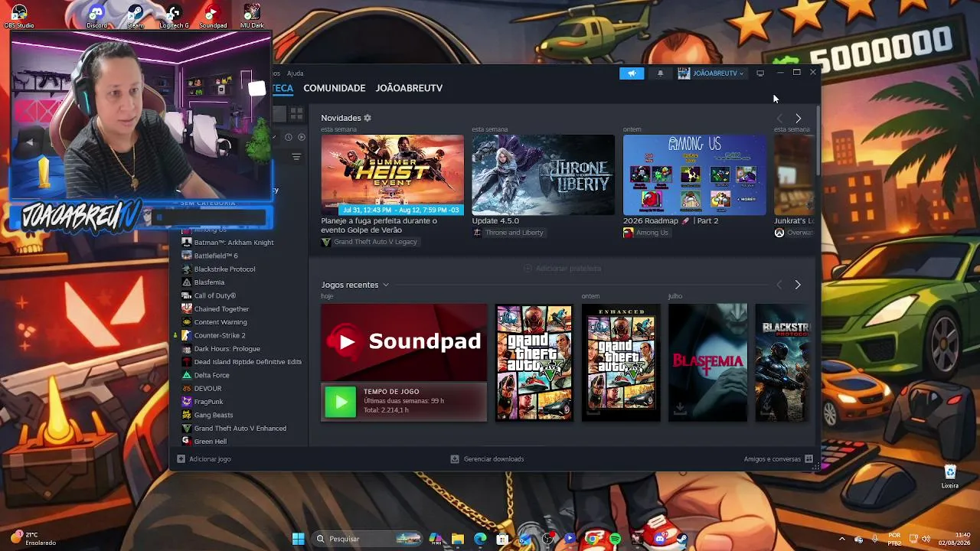Click Adicionar jogo link
The width and height of the screenshot is (980, 551).
click(x=210, y=459)
